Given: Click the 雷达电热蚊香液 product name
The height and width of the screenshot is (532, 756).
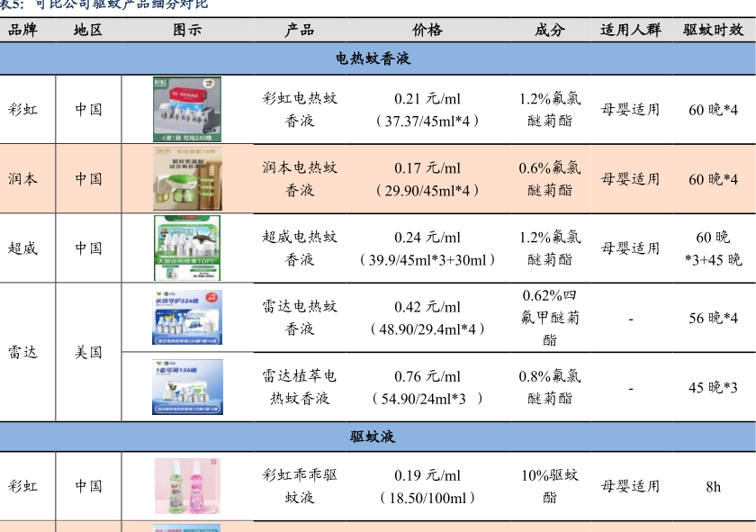Looking at the screenshot, I should tap(300, 318).
